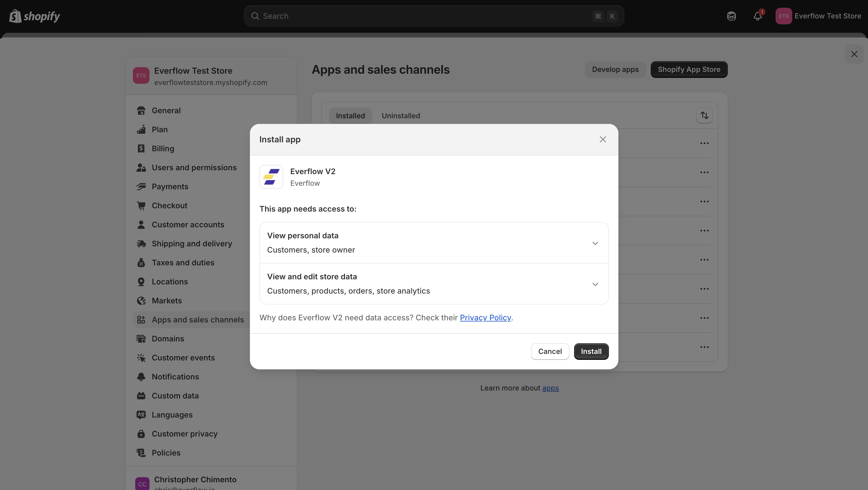Open the Sidekick assistant icon

(731, 16)
